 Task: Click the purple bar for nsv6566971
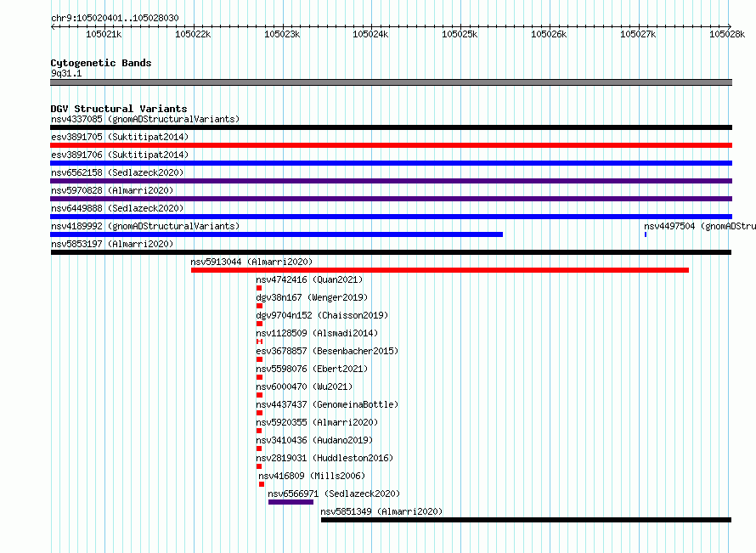[291, 502]
